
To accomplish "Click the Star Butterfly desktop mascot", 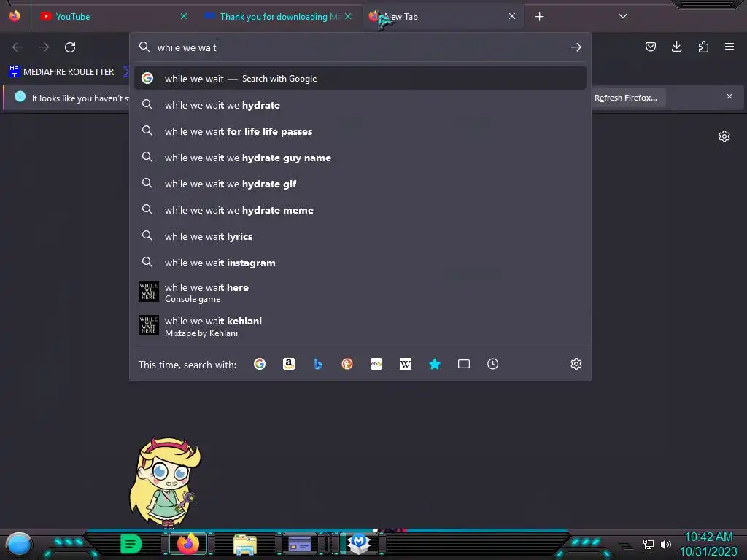I will click(164, 482).
